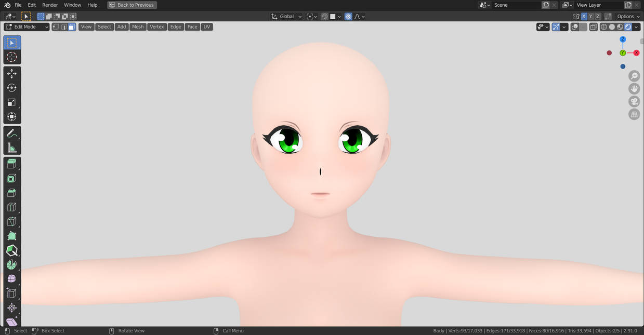Select the Edge Slide tool
The image size is (644, 335).
pos(12,293)
